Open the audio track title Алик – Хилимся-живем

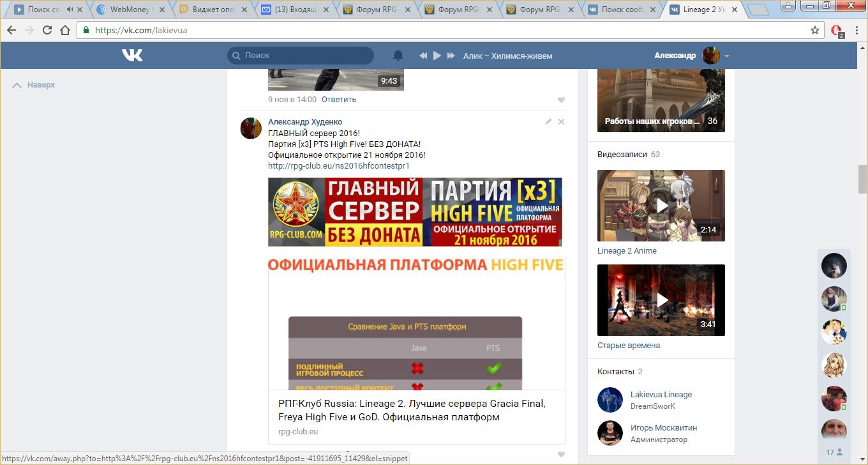click(x=508, y=56)
